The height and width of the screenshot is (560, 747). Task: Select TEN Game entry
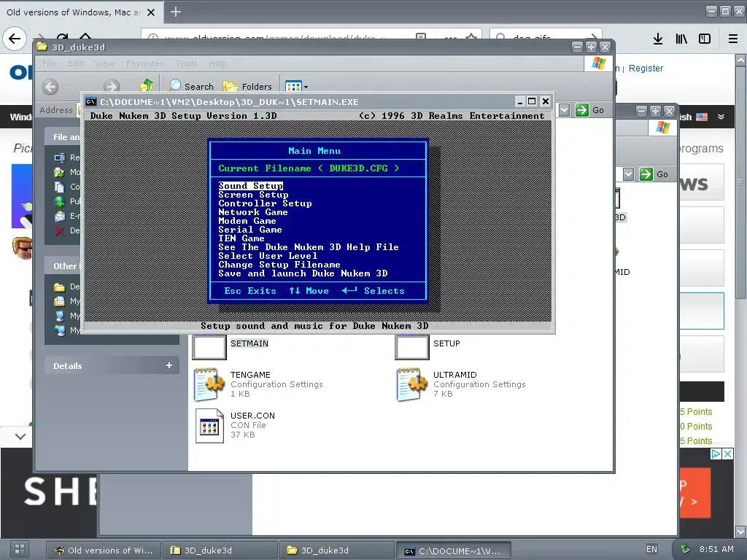coord(241,238)
